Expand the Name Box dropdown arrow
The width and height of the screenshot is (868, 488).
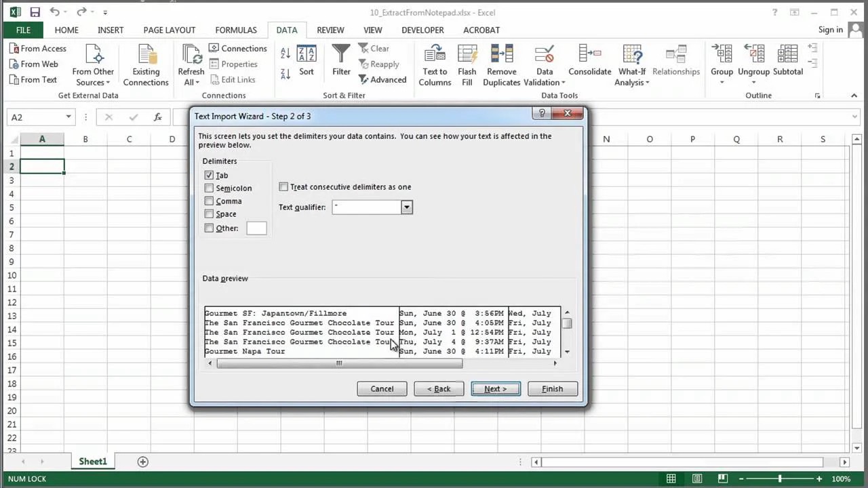point(68,117)
